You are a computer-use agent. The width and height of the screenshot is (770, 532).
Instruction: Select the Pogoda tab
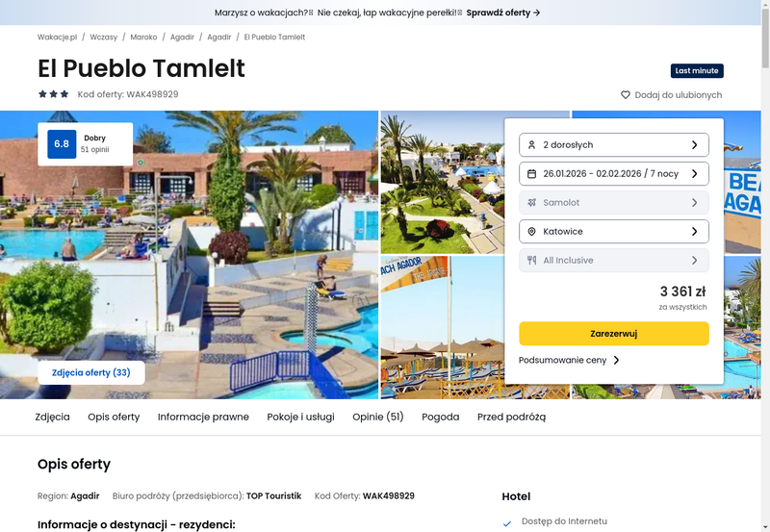tap(441, 417)
